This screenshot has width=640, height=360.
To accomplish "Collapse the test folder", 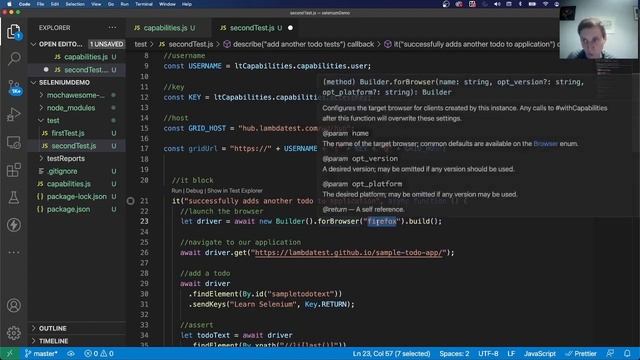I will (53, 120).
